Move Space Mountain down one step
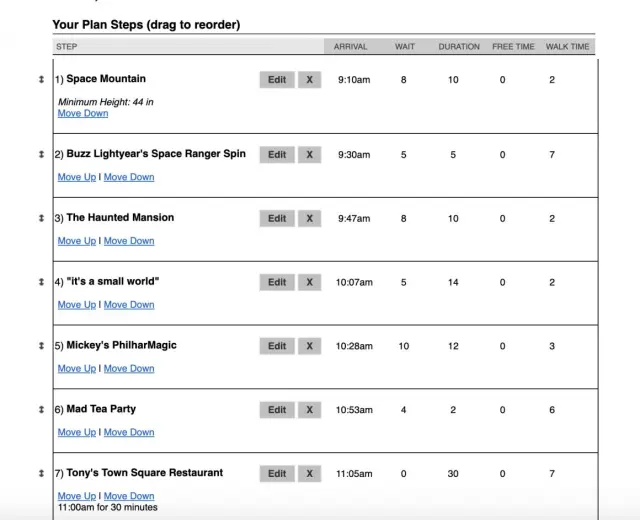640x520 pixels. tap(83, 113)
